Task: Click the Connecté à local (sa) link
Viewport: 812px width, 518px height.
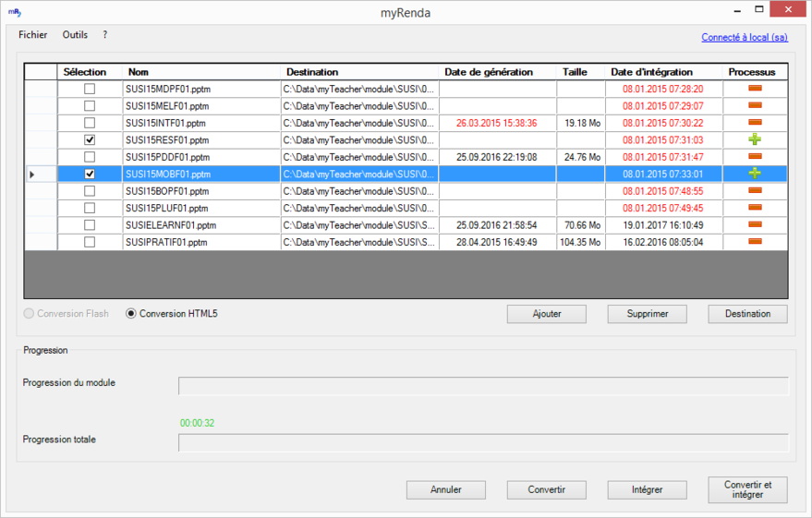Action: 744,38
